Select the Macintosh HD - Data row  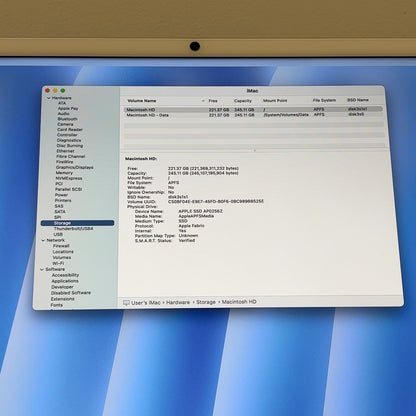253,115
